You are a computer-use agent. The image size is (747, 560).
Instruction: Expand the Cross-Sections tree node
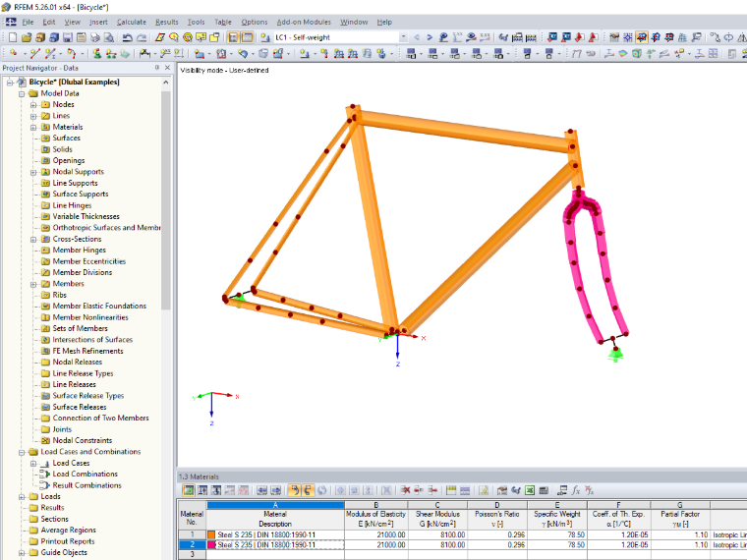click(33, 239)
